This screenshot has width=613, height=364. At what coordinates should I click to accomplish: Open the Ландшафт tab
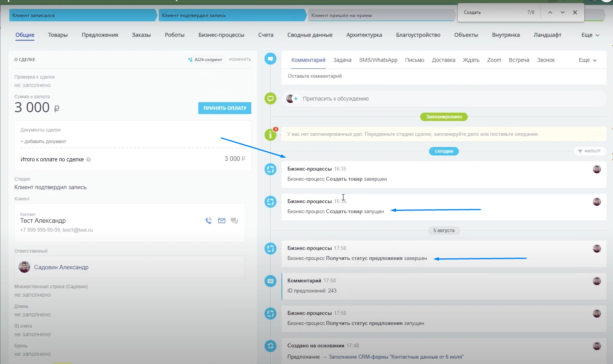tap(548, 35)
